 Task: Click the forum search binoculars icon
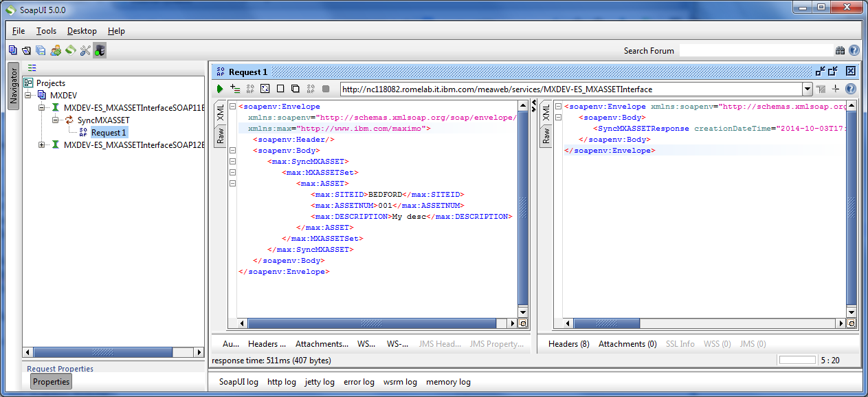pyautogui.click(x=840, y=50)
